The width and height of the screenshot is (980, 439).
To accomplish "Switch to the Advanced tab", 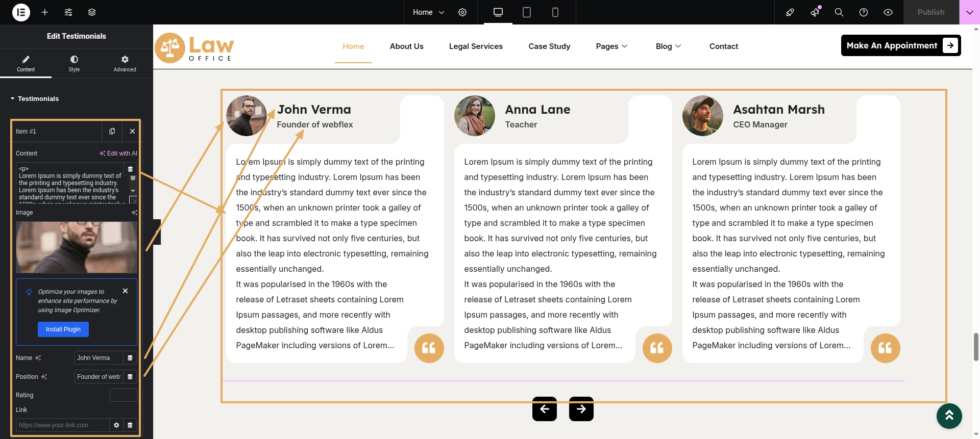I will coord(125,64).
